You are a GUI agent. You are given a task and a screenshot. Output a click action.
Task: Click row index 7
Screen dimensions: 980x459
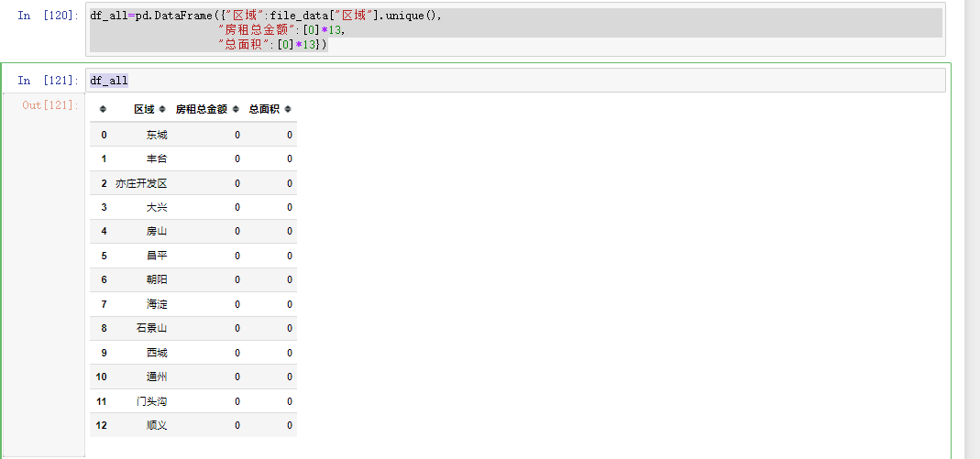pyautogui.click(x=104, y=304)
